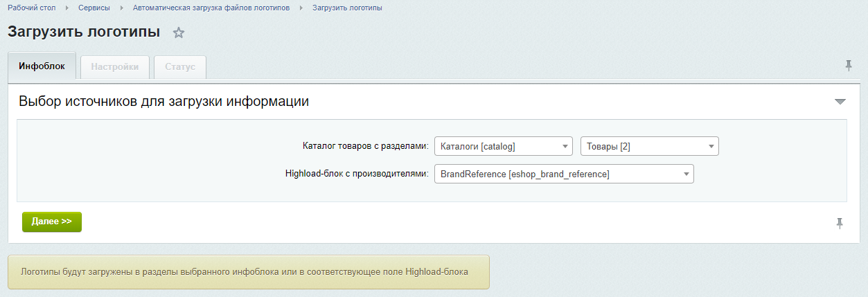Go to Рабочий стол breadcrumb link
This screenshot has width=868, height=297.
[x=32, y=8]
